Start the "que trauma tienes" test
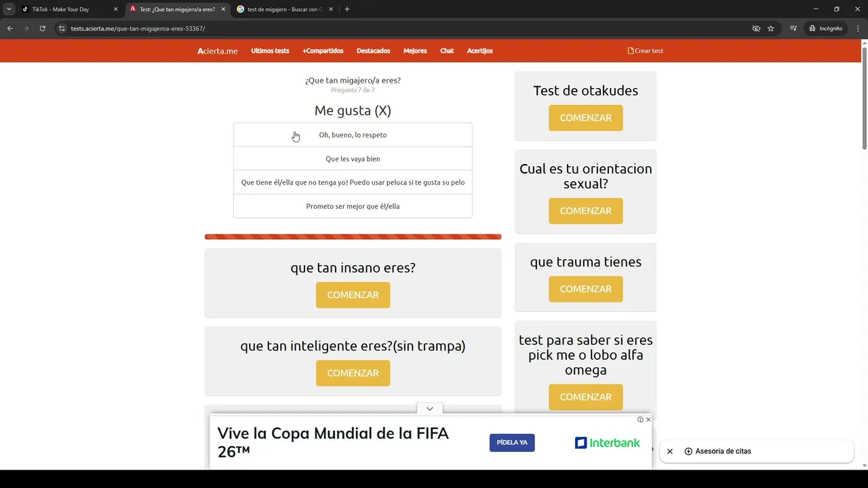The image size is (868, 488). tap(586, 289)
